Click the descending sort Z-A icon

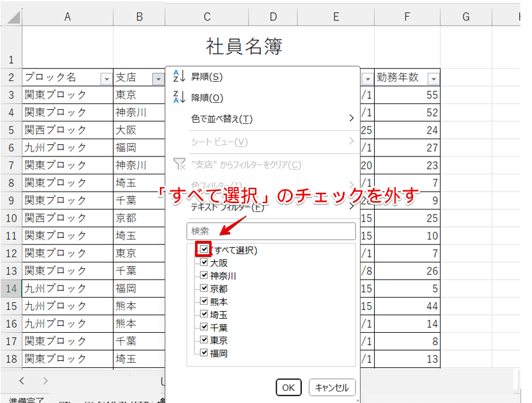point(179,97)
